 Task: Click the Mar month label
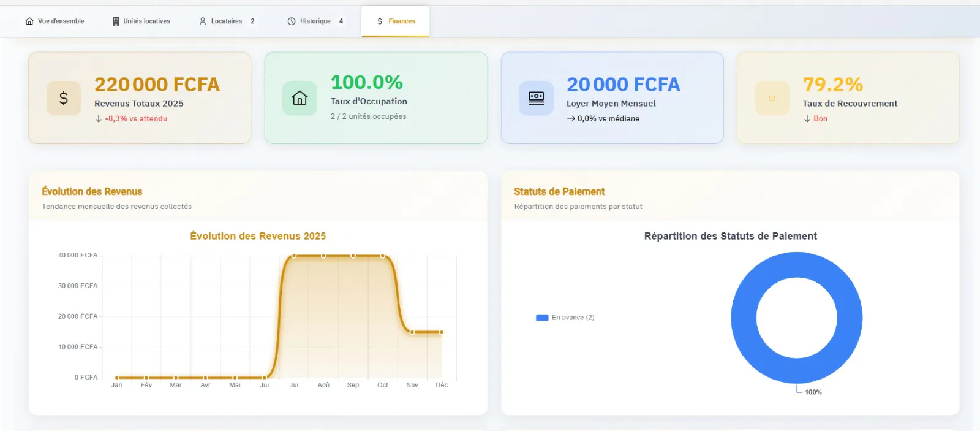[x=176, y=386]
